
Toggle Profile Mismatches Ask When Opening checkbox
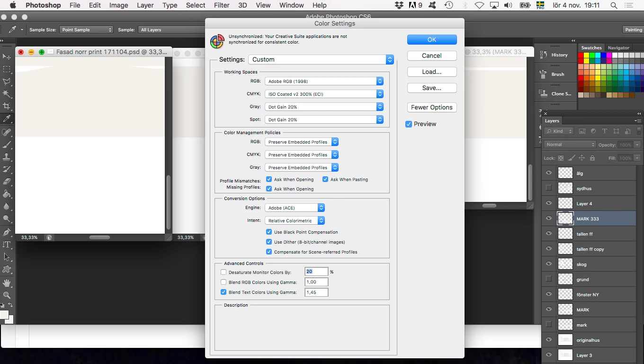pyautogui.click(x=269, y=180)
